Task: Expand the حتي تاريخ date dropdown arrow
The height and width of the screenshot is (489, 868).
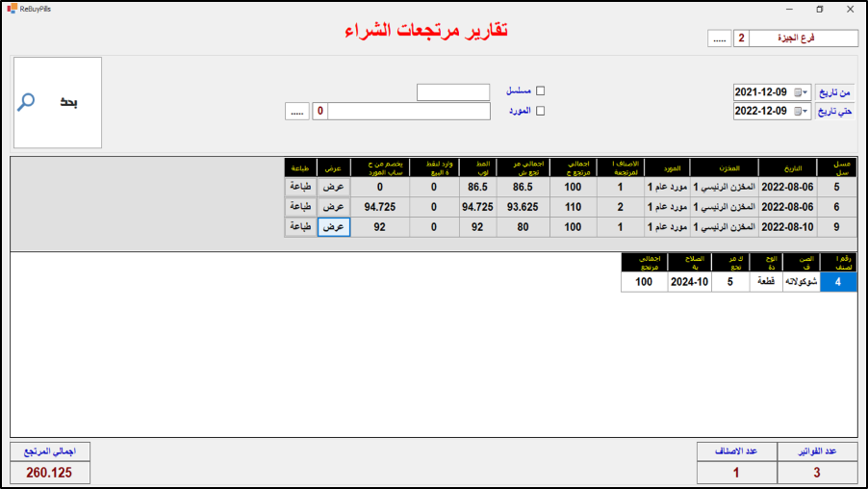Action: (x=806, y=112)
